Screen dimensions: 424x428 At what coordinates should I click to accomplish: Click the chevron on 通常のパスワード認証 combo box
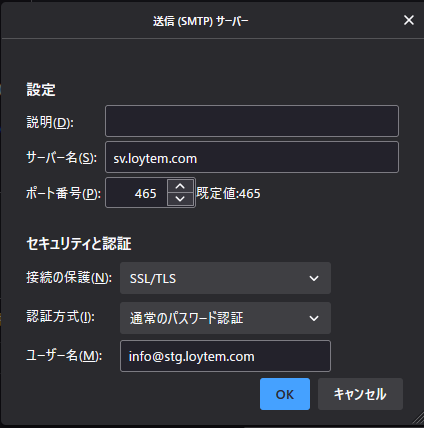point(314,318)
